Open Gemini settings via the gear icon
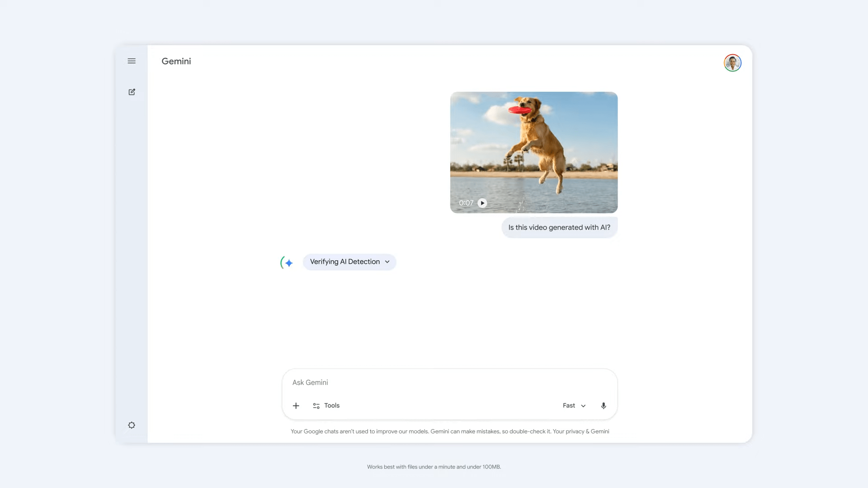Image resolution: width=868 pixels, height=488 pixels. [132, 425]
